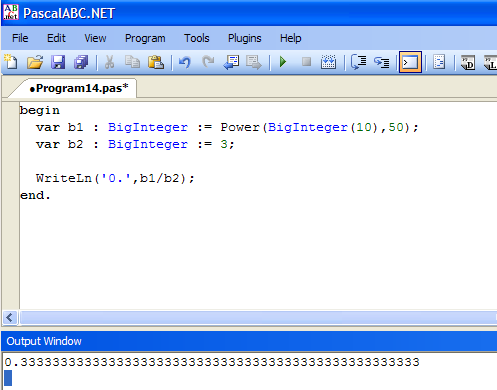Open the File menu

pos(20,38)
